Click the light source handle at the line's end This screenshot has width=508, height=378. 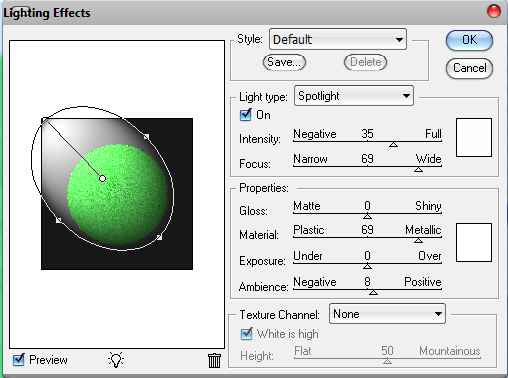click(45, 120)
